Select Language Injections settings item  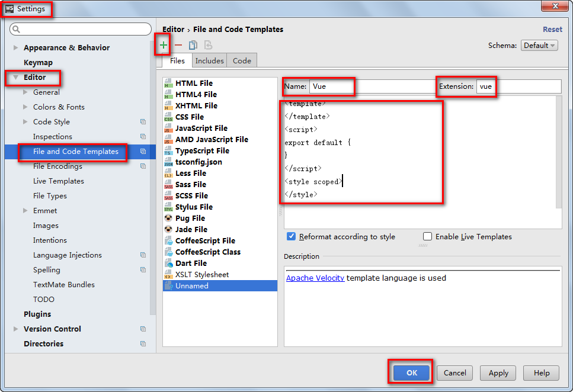pos(67,255)
